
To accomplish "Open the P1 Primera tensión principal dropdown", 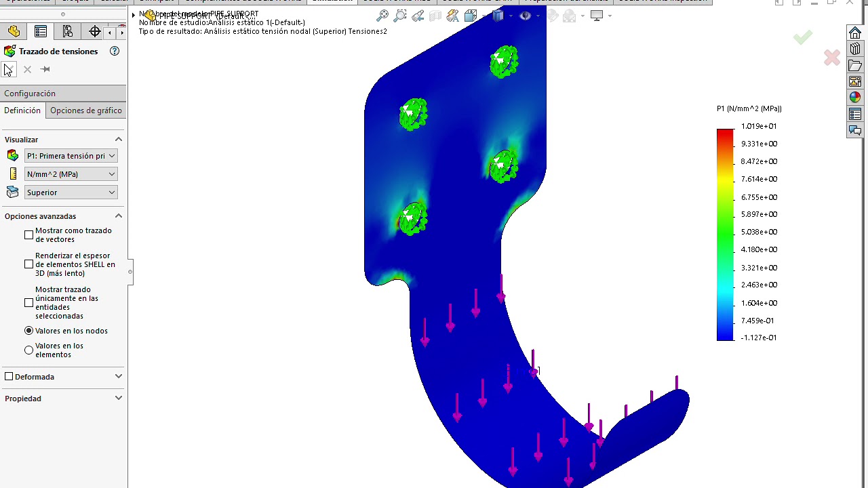I will coord(71,156).
